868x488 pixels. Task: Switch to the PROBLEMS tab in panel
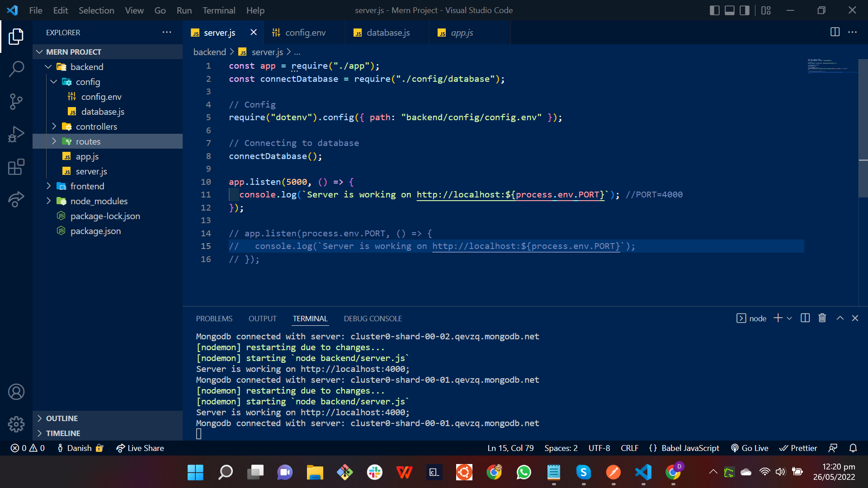[x=214, y=318]
